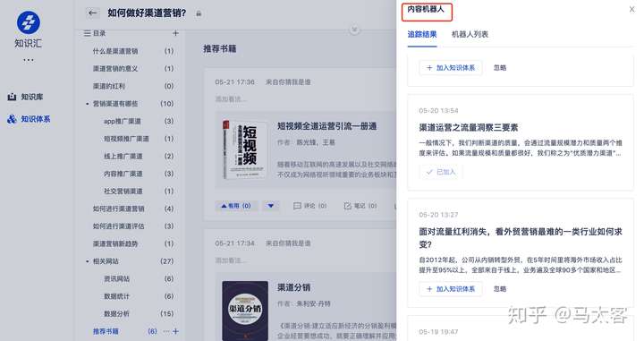Screen dimensions: 644x341
Task: Click the lock icon beside the title
Action: 199,13
